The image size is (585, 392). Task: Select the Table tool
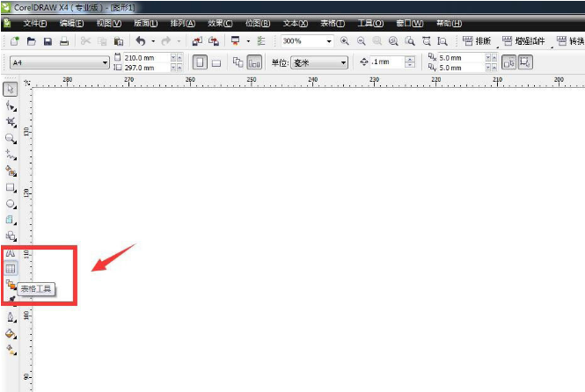click(11, 268)
